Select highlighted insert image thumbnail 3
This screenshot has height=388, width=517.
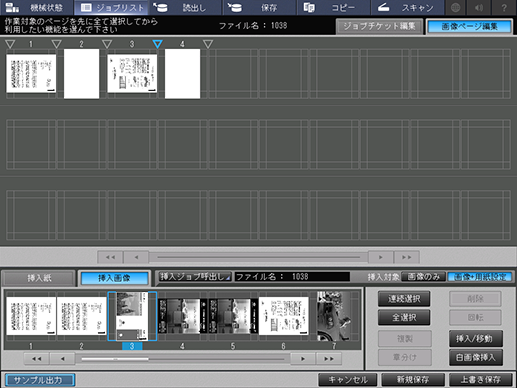pos(132,316)
